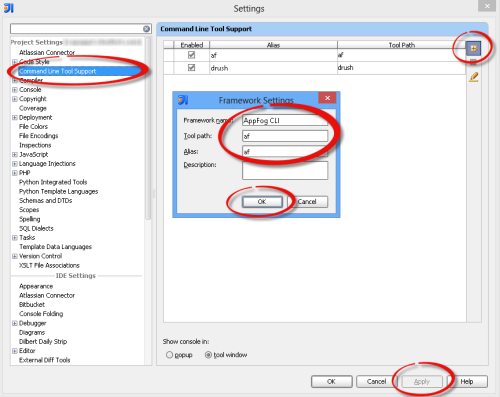Open File Colors settings
Viewport: 500px width, 397px height.
click(x=33, y=127)
